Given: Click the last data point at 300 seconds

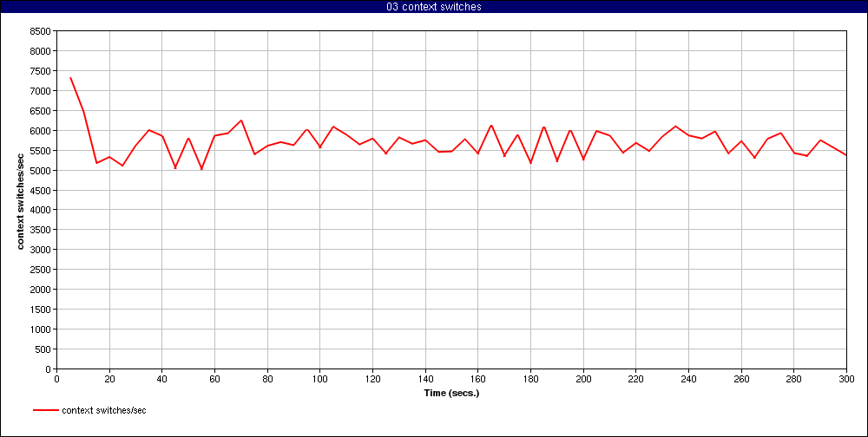Looking at the screenshot, I should (845, 155).
